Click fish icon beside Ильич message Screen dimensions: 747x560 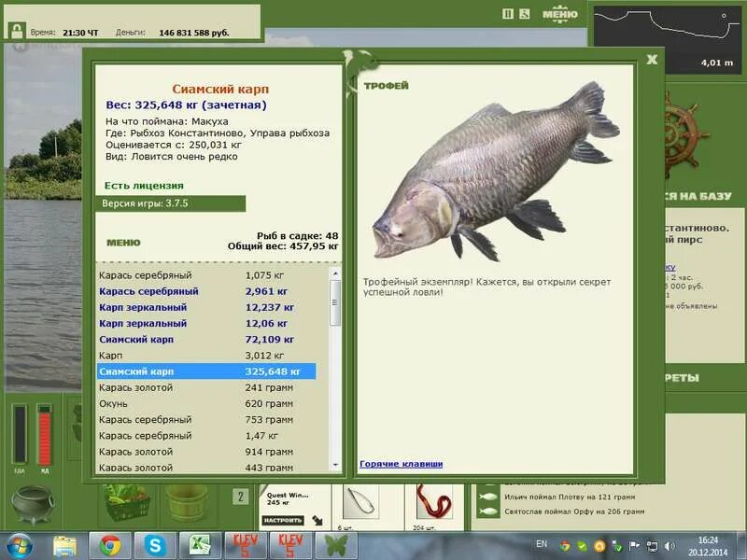pos(488,497)
